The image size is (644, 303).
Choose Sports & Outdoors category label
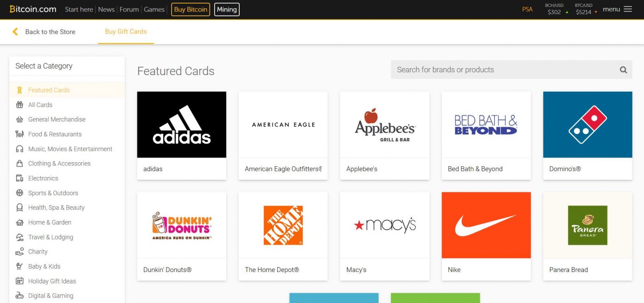click(x=53, y=193)
